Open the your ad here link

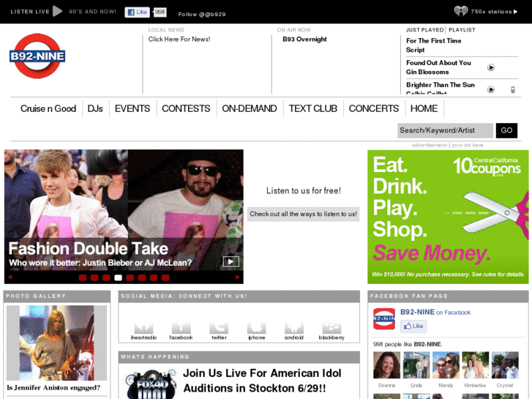[x=467, y=145]
